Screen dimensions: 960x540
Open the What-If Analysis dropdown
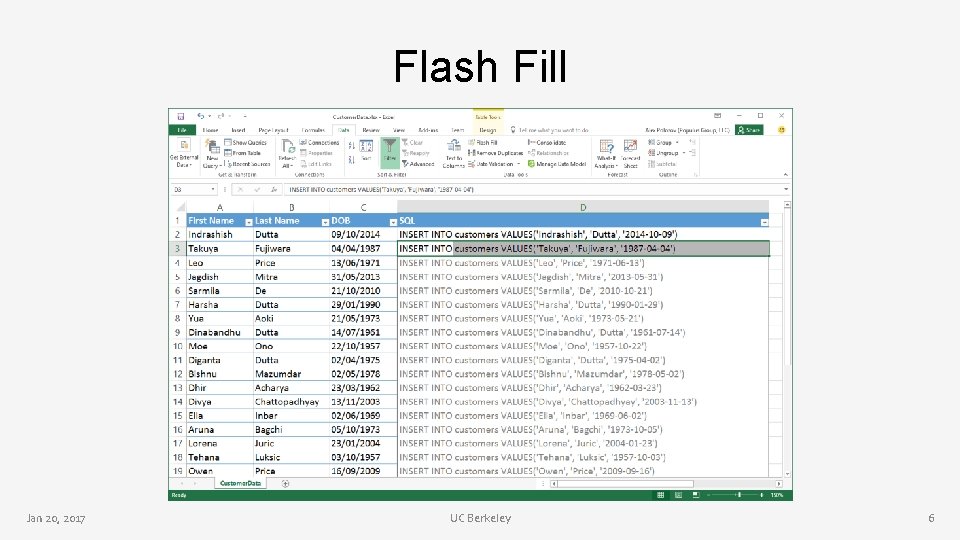point(606,154)
